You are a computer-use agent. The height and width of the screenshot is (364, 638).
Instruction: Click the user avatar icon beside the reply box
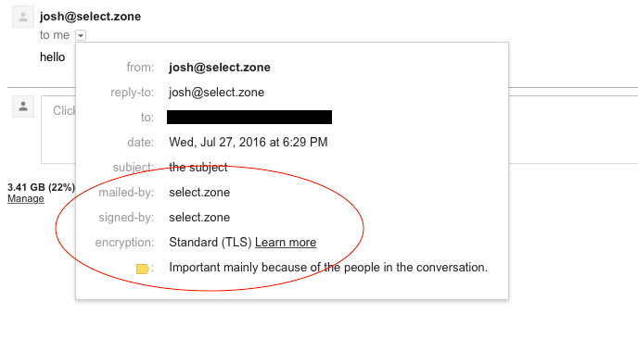point(23,107)
